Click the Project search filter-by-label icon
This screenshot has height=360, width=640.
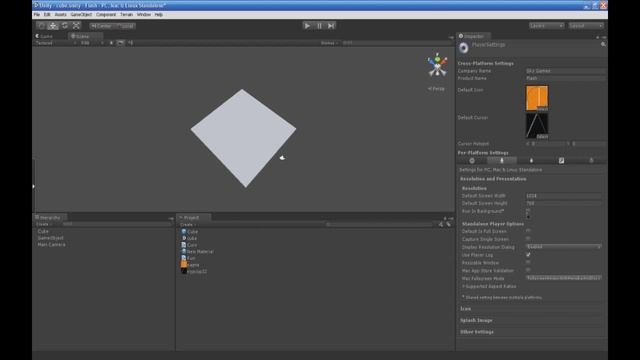(449, 224)
